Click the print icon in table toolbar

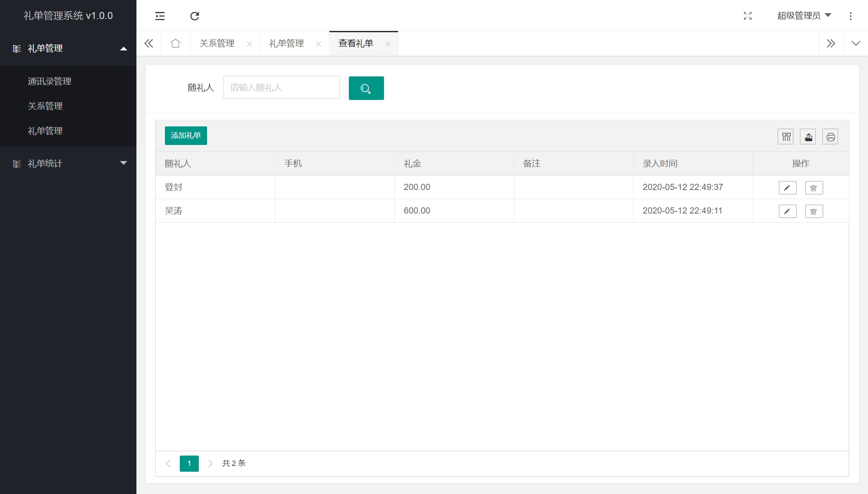[x=830, y=137]
